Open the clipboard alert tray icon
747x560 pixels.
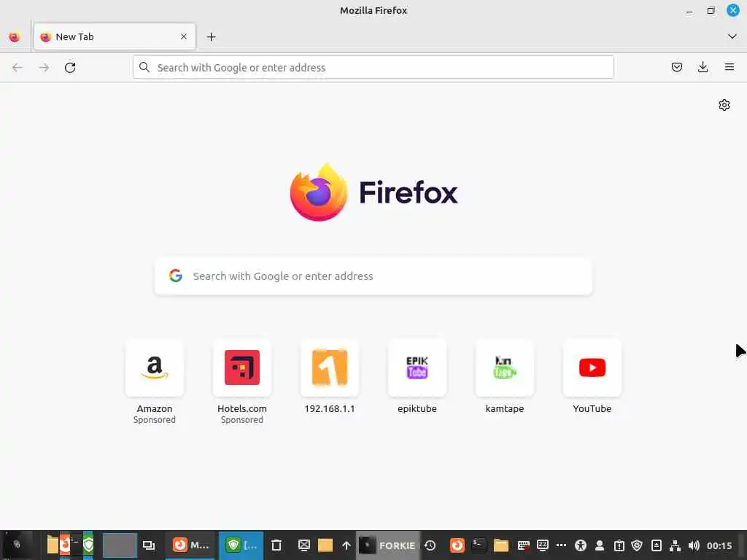point(619,545)
